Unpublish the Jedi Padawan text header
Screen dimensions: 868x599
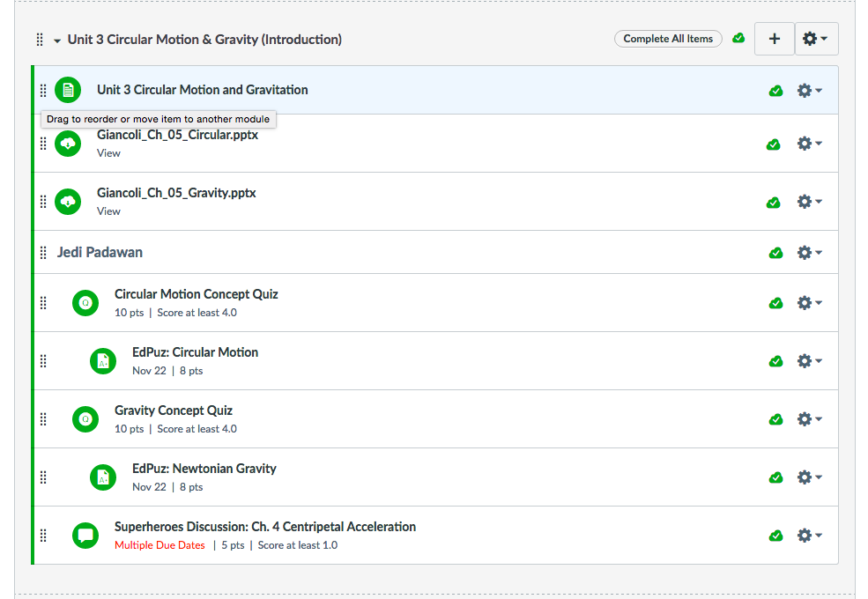775,253
